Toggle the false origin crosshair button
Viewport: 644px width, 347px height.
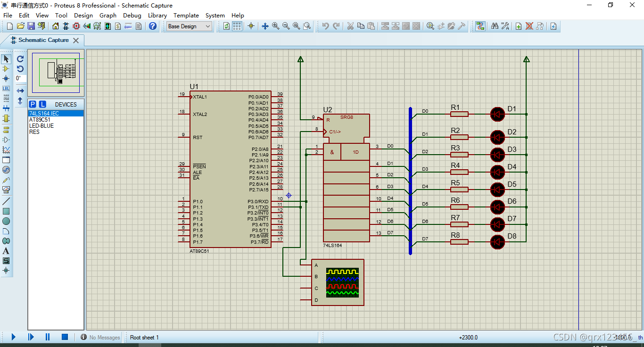(x=251, y=26)
